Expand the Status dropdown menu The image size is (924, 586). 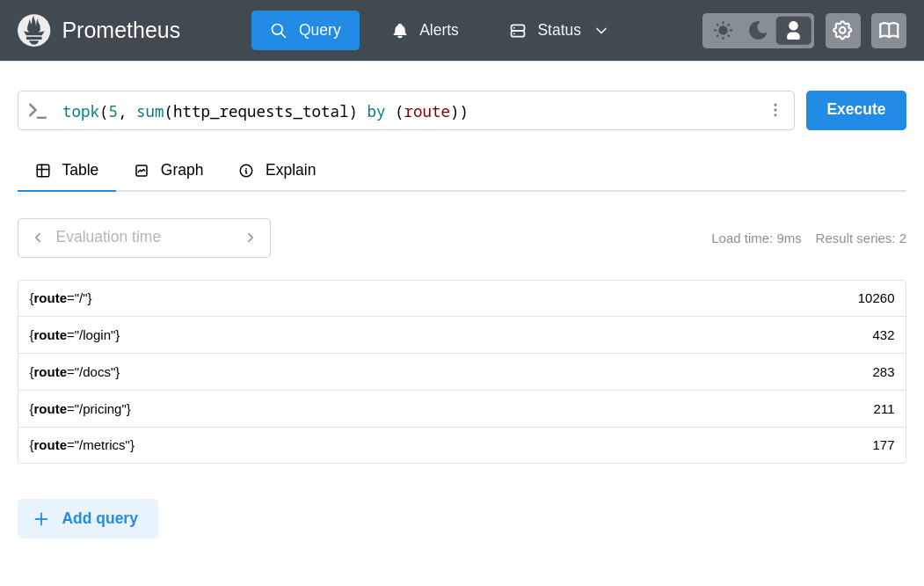tap(559, 31)
